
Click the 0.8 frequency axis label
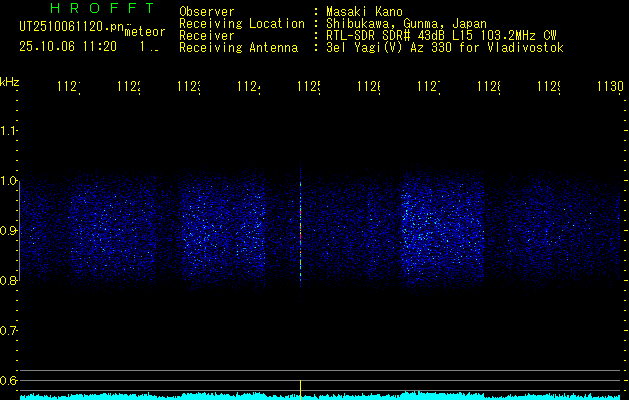click(x=8, y=281)
